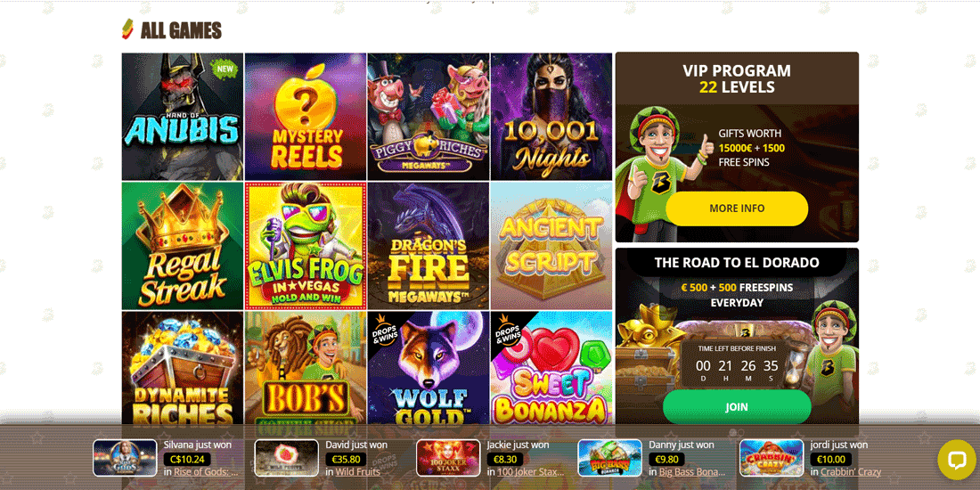The image size is (980, 490).
Task: Click the All Games heading logo icon
Action: 127,29
